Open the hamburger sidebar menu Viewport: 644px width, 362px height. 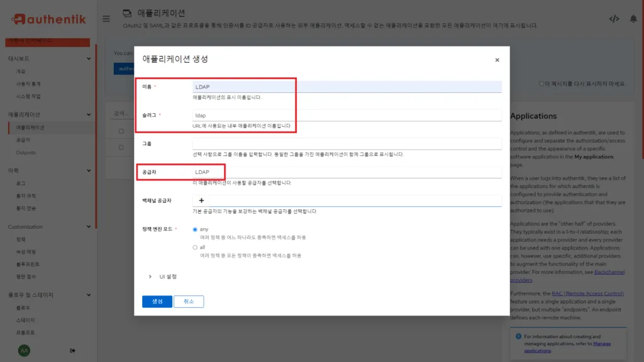click(106, 18)
